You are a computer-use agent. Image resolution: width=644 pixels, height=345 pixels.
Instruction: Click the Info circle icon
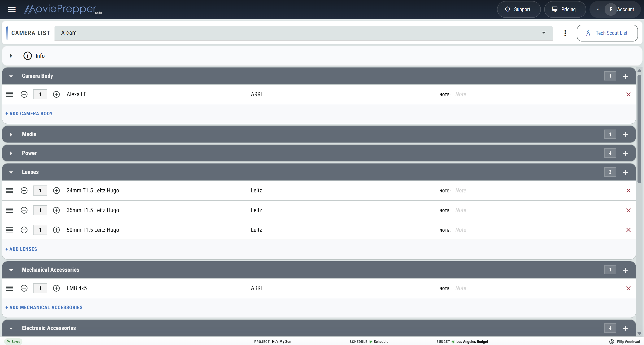click(27, 56)
